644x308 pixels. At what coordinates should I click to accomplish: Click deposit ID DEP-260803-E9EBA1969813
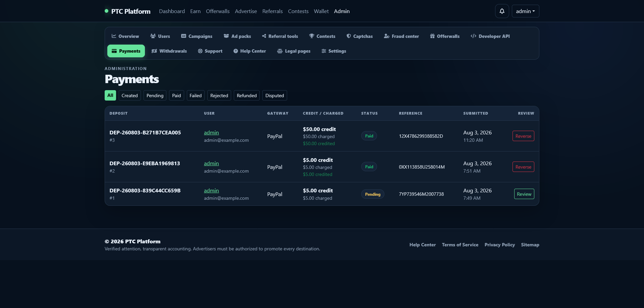(145, 163)
